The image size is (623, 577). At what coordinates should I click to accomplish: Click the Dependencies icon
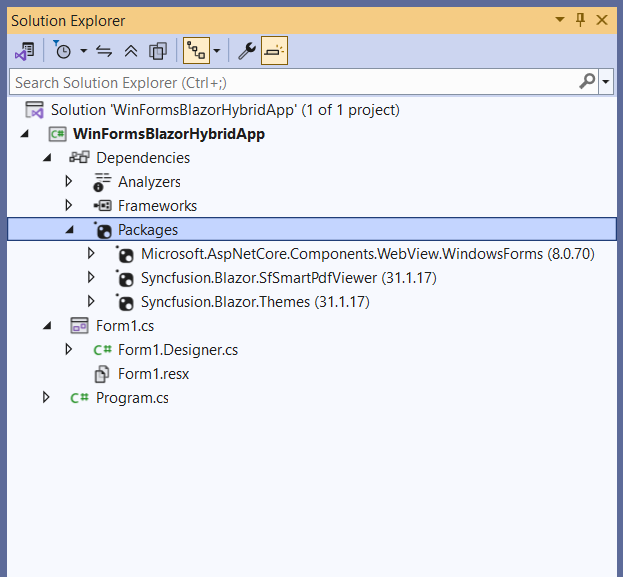79,158
